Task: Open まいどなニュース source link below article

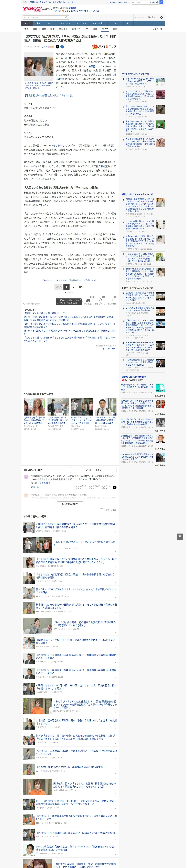Action: click(109, 349)
